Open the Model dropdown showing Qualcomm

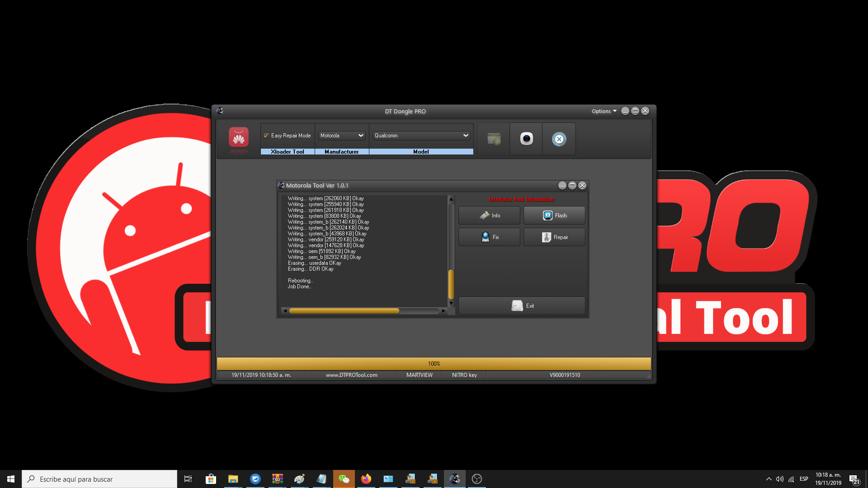tap(421, 136)
